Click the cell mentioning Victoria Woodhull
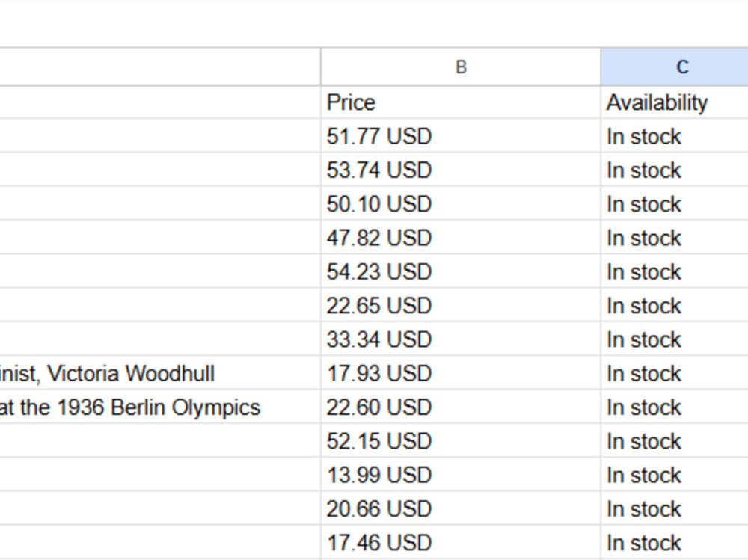Viewport: 748px width, 560px height. click(160, 374)
